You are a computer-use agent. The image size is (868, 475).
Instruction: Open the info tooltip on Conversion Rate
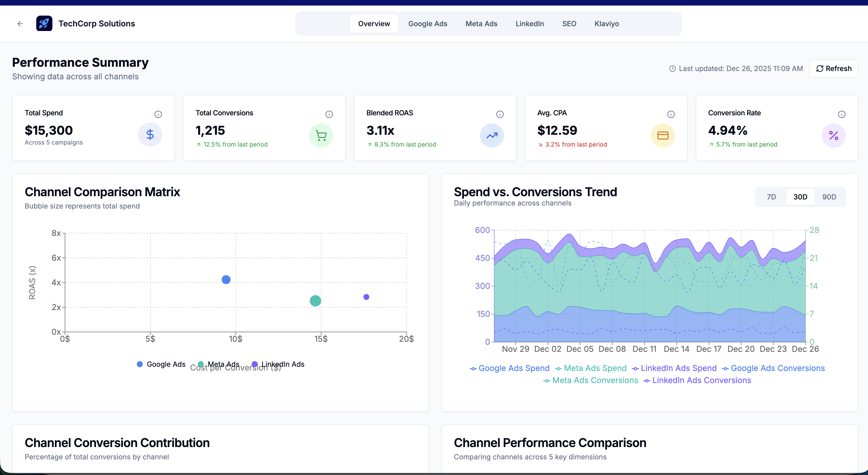842,114
